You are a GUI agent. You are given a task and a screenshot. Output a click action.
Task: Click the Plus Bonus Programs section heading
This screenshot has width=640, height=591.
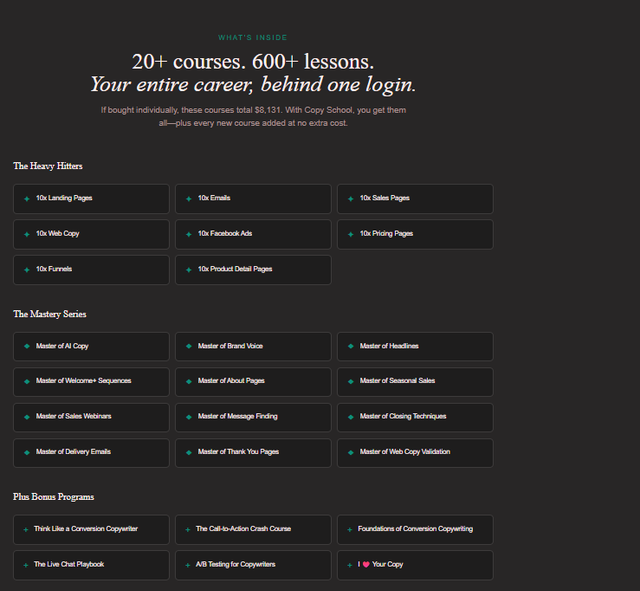coord(53,497)
